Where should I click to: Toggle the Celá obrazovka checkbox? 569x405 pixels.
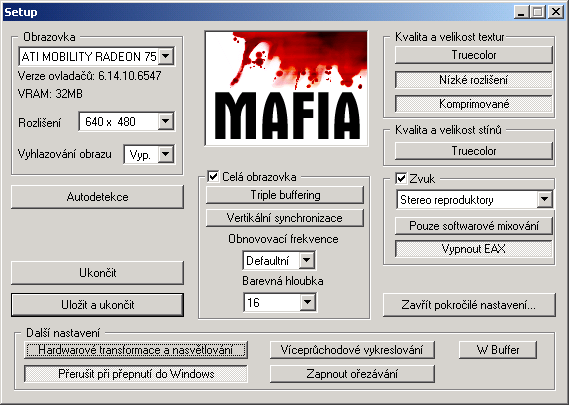213,177
